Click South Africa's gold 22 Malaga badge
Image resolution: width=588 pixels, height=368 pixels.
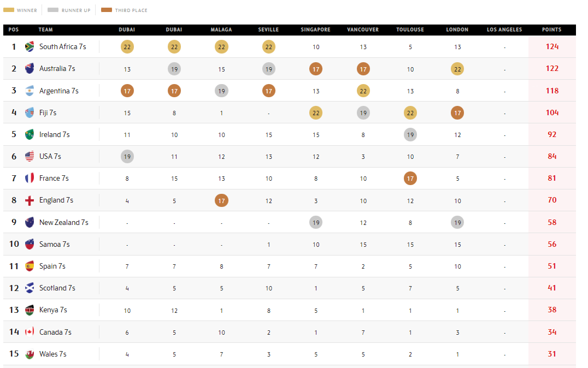[221, 47]
